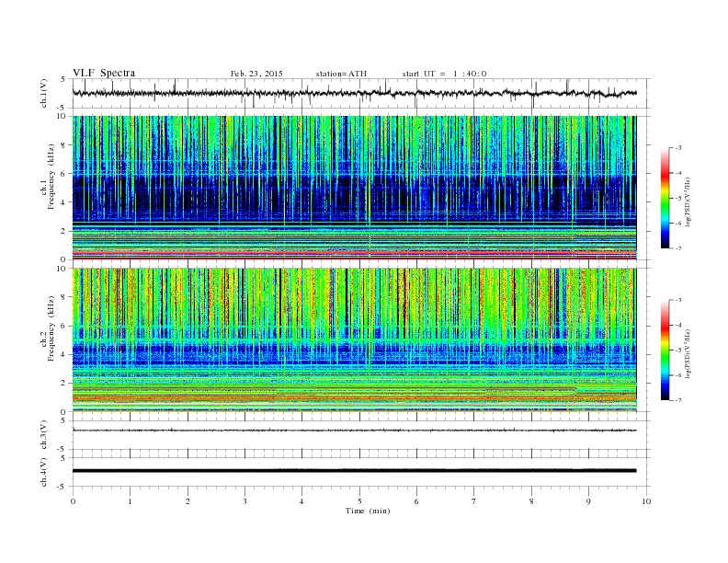Click the "ch.3(V)" axis label
Screen dimensions: 728x563
44,435
